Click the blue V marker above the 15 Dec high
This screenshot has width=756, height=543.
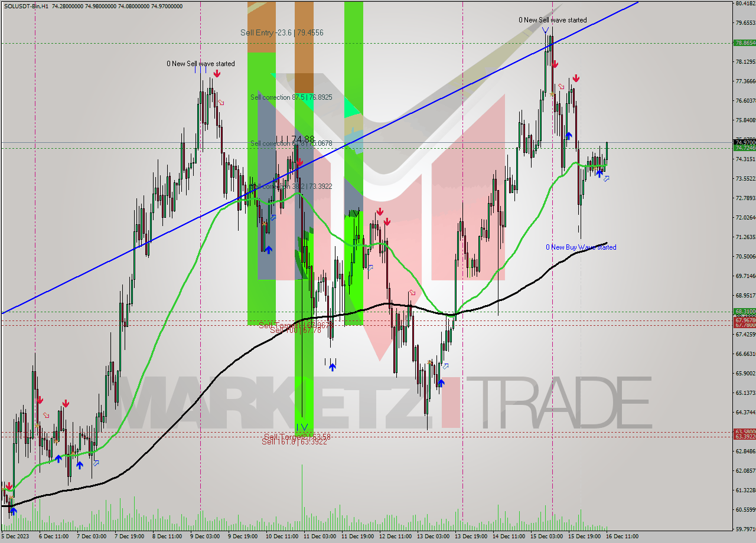click(x=545, y=30)
